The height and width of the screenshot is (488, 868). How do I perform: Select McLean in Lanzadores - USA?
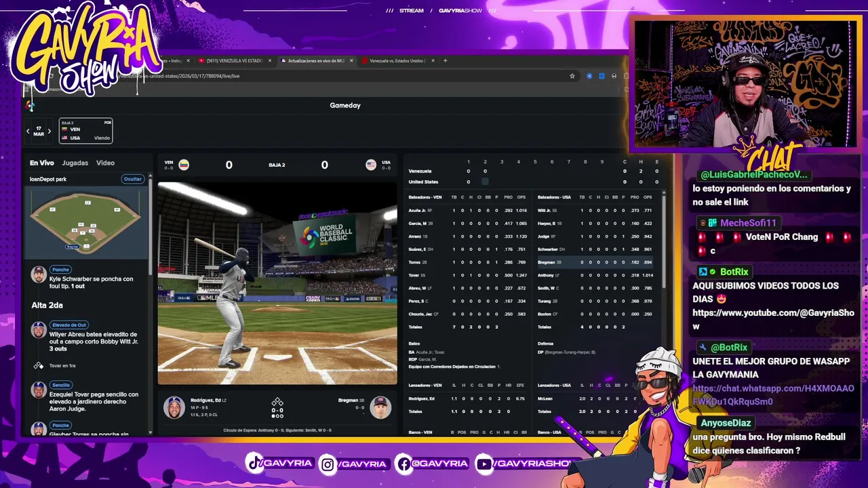[546, 399]
